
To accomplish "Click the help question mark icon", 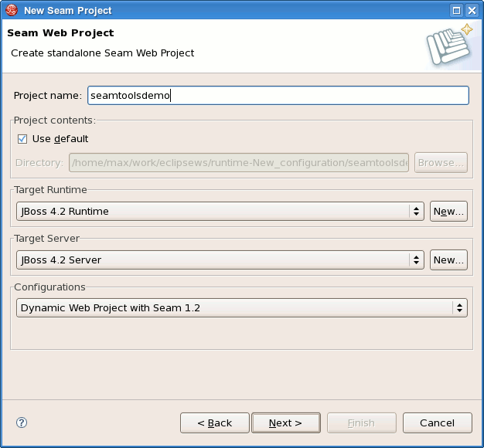I will [22, 423].
